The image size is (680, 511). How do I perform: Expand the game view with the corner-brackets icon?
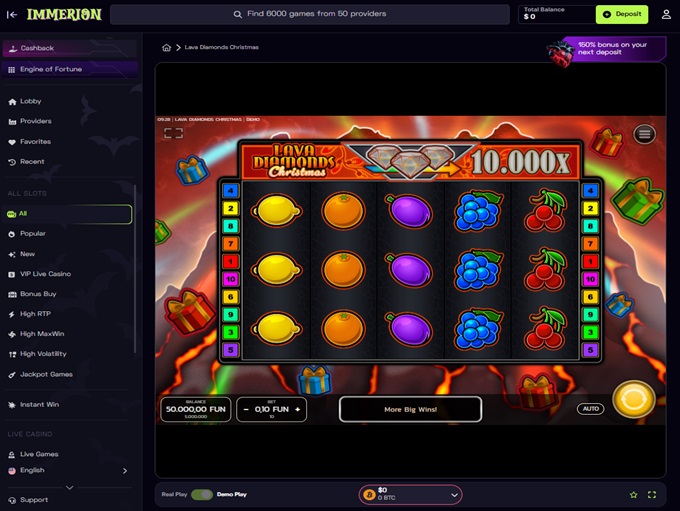[173, 133]
